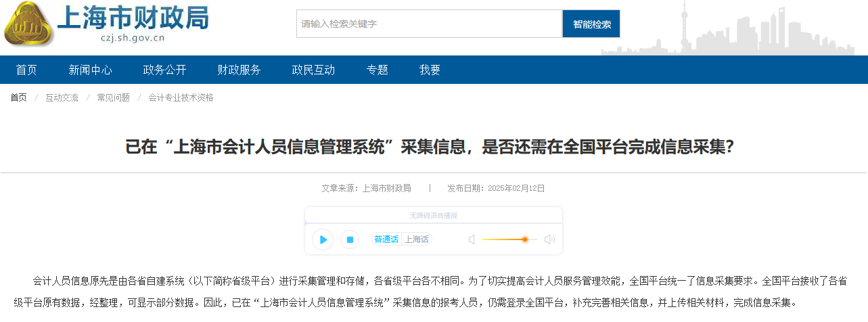Adjust the orange volume slider
The height and width of the screenshot is (322, 868).
point(524,239)
